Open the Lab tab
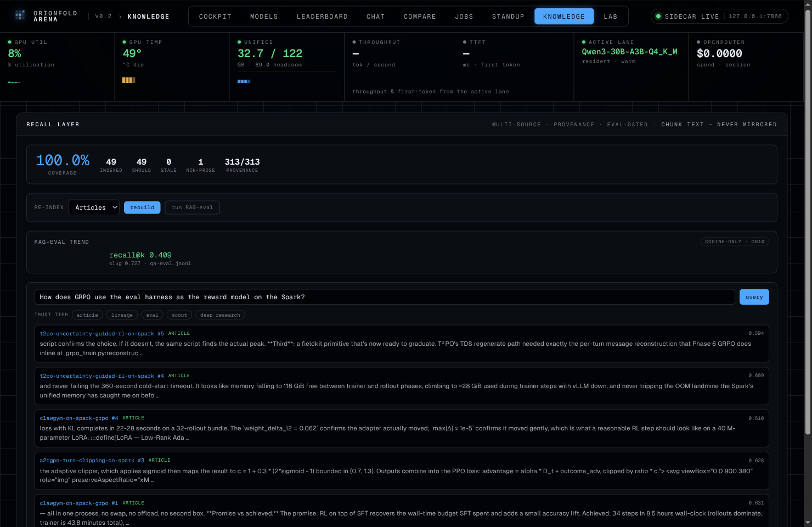This screenshot has height=527, width=812. pos(611,16)
